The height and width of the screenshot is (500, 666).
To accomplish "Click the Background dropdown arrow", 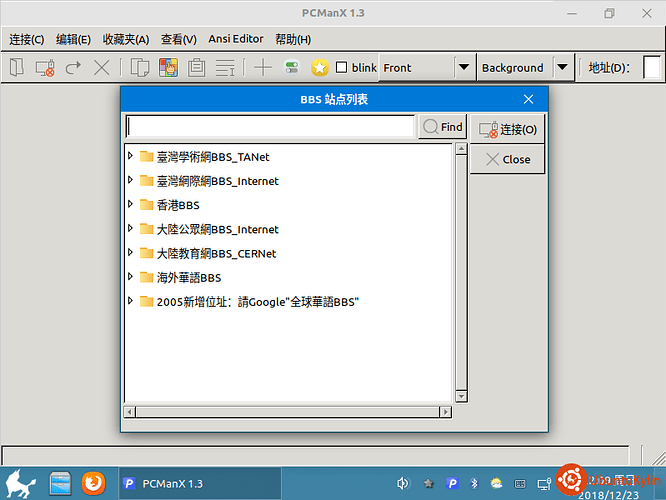I will click(562, 68).
